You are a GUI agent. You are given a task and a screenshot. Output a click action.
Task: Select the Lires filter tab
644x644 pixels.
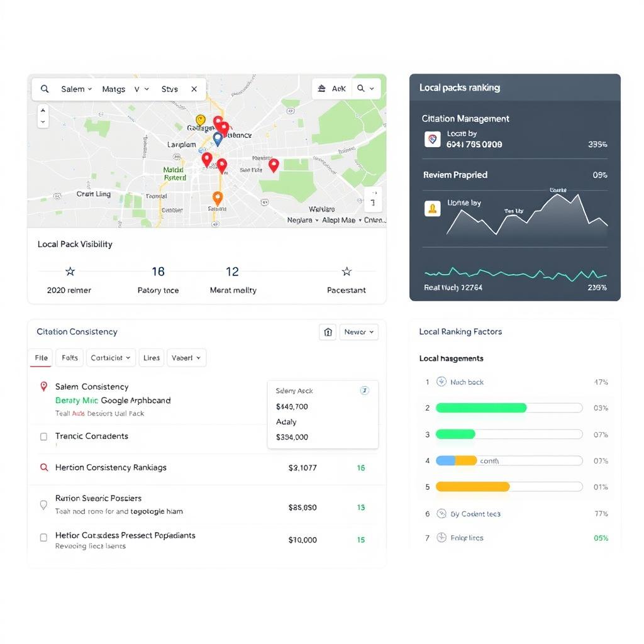[x=151, y=358]
